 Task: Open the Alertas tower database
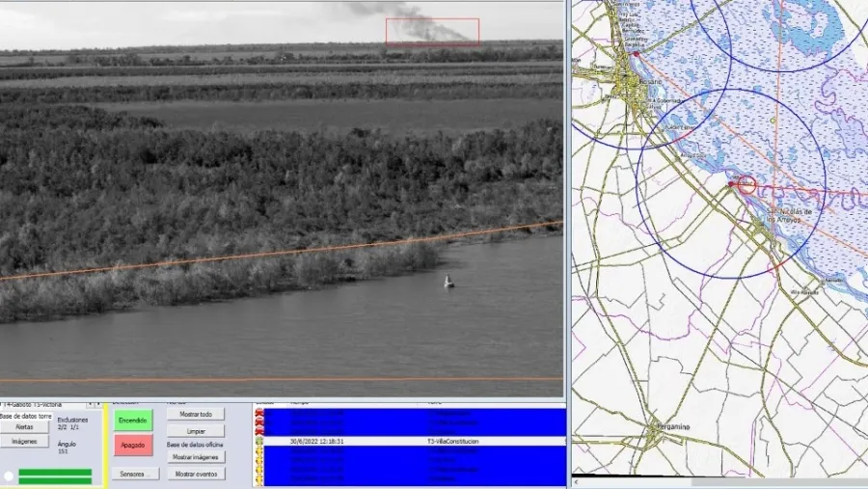[x=24, y=426]
